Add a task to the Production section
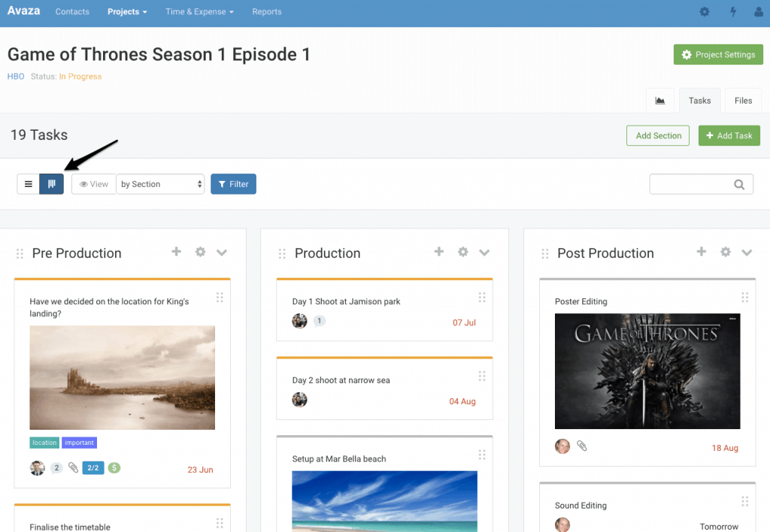Image resolution: width=770 pixels, height=532 pixels. [x=439, y=252]
